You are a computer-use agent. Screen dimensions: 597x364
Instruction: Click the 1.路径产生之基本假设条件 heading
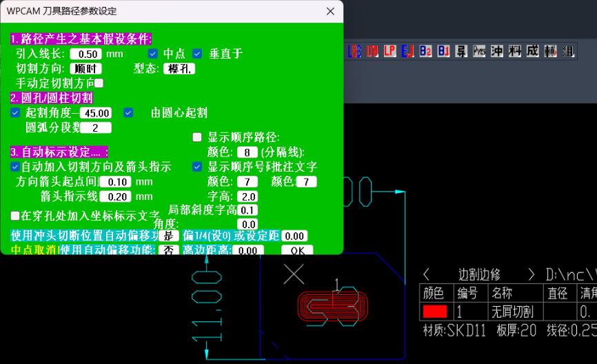click(81, 39)
